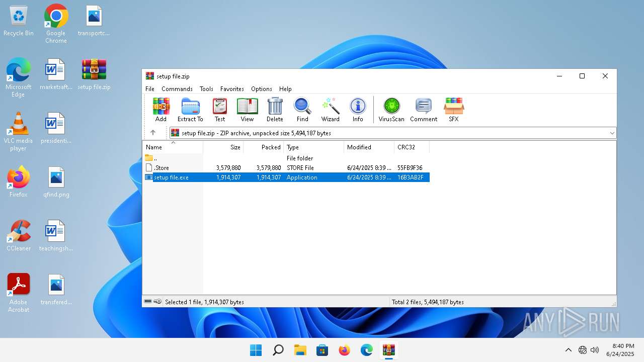This screenshot has width=644, height=362.
Task: Open Firefox from the taskbar
Action: 344,350
